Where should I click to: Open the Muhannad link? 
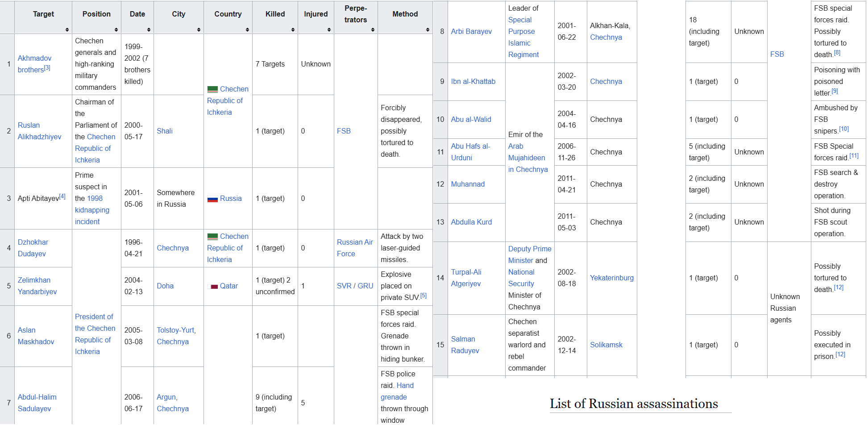click(x=468, y=184)
